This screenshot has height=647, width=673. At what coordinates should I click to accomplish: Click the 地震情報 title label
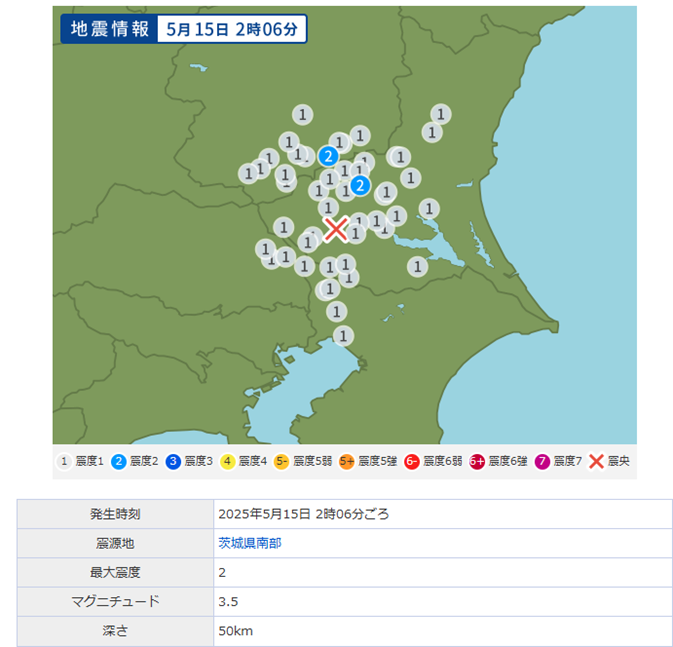tap(110, 29)
